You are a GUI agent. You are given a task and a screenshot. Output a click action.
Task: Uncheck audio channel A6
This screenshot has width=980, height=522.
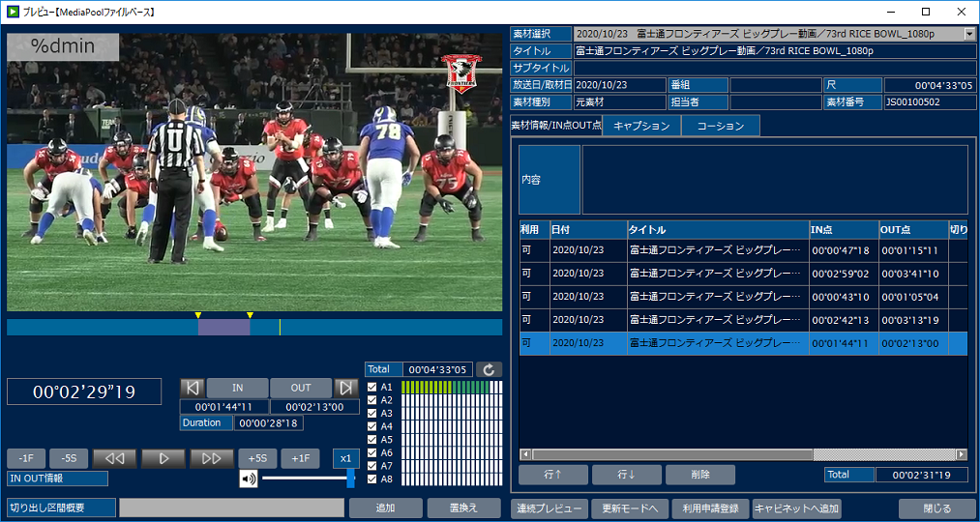tap(371, 452)
